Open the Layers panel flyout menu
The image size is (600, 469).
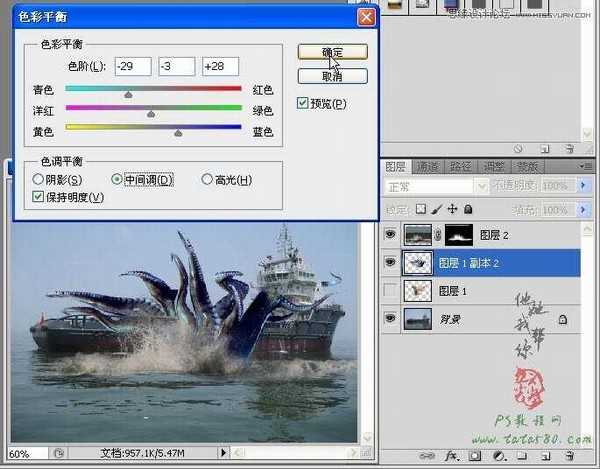(x=588, y=167)
